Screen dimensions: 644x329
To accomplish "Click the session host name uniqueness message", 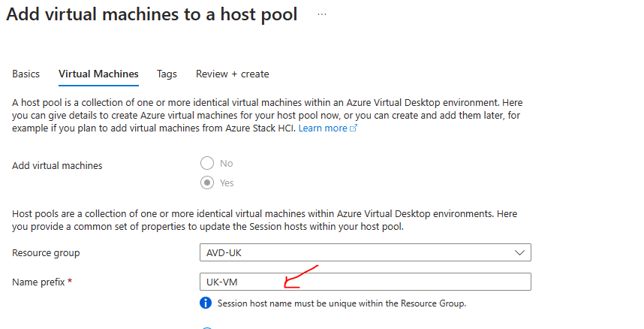I will pos(342,303).
